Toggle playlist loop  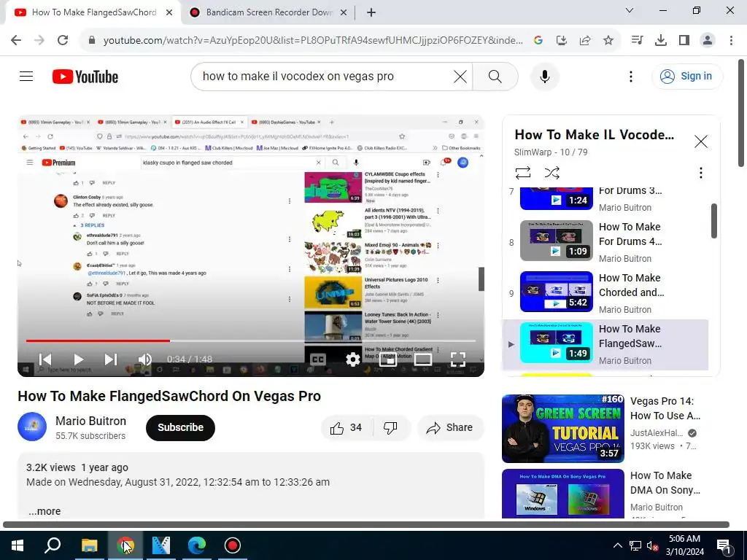coord(522,172)
